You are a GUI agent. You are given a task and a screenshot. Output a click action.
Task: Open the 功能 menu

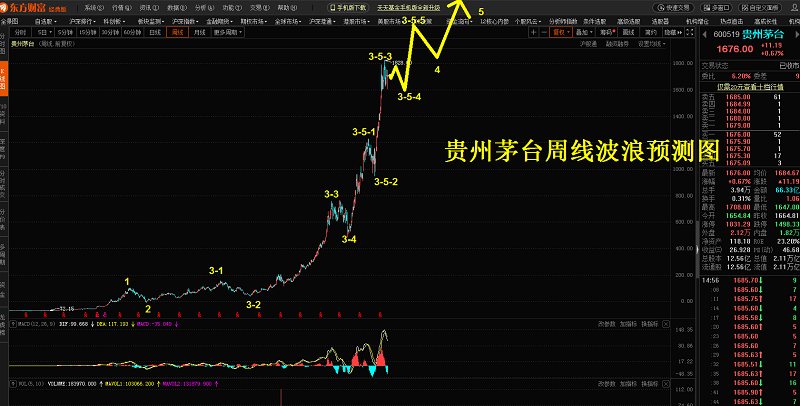[232, 8]
